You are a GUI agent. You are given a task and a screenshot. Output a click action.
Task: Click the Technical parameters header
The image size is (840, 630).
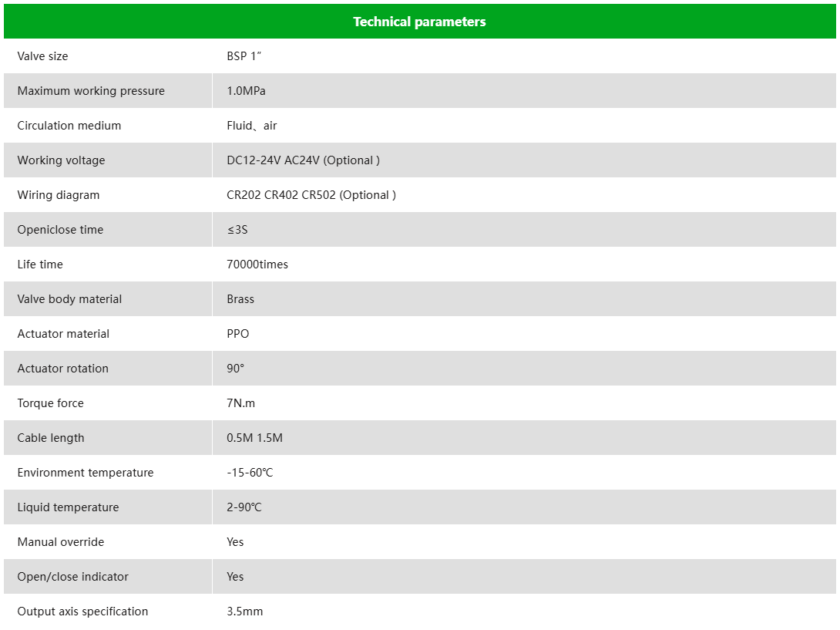[x=419, y=22]
